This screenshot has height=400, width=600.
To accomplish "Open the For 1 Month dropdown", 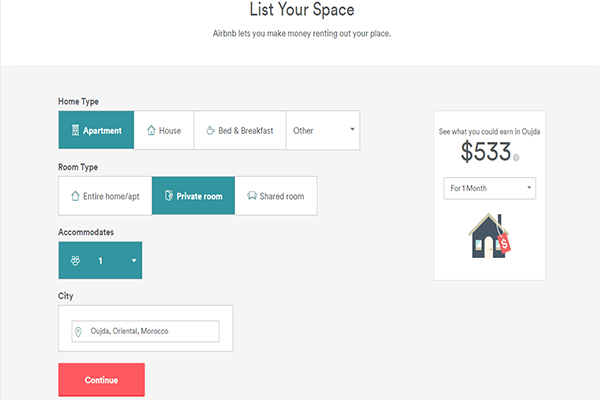I will click(490, 188).
